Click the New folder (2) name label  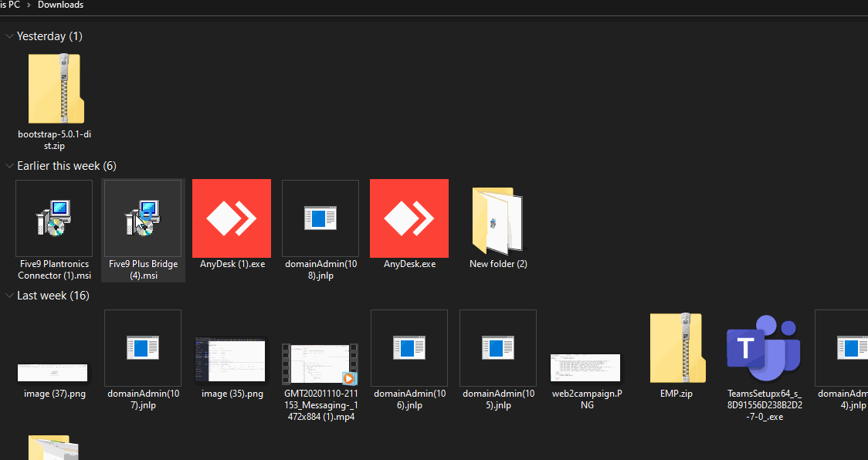pyautogui.click(x=498, y=264)
